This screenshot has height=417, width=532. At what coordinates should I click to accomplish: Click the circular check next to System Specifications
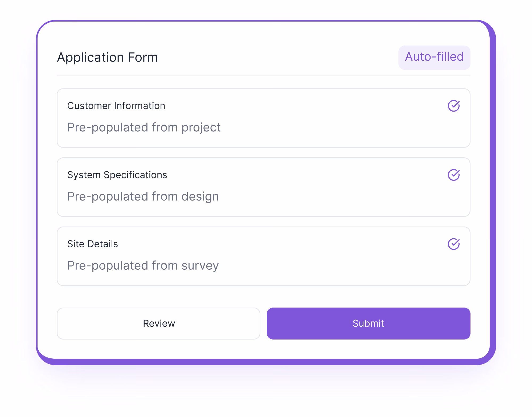(454, 175)
